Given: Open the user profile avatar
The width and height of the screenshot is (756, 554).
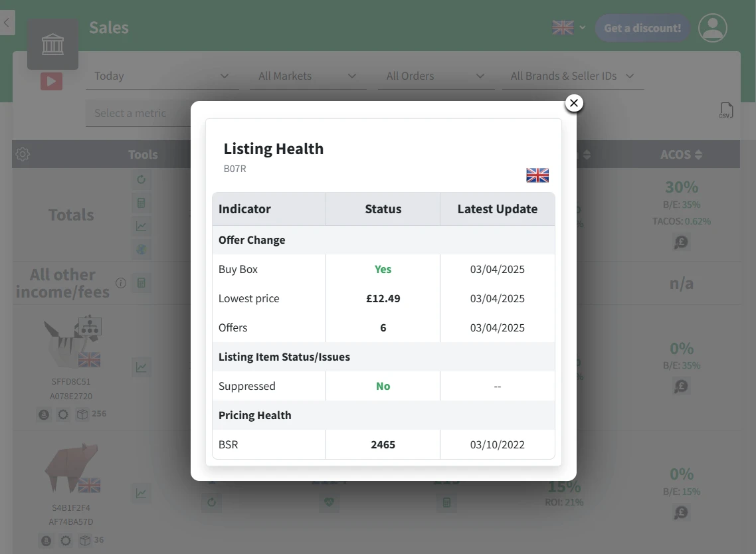Looking at the screenshot, I should 713,27.
